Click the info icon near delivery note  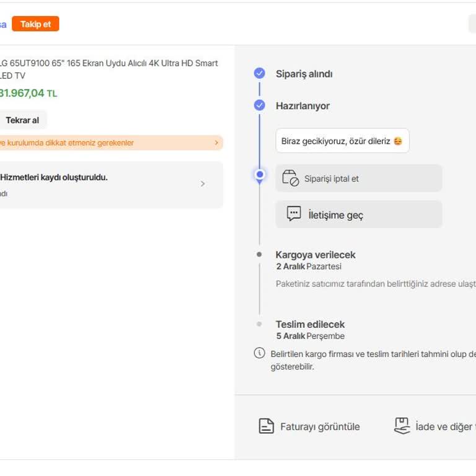pyautogui.click(x=260, y=353)
